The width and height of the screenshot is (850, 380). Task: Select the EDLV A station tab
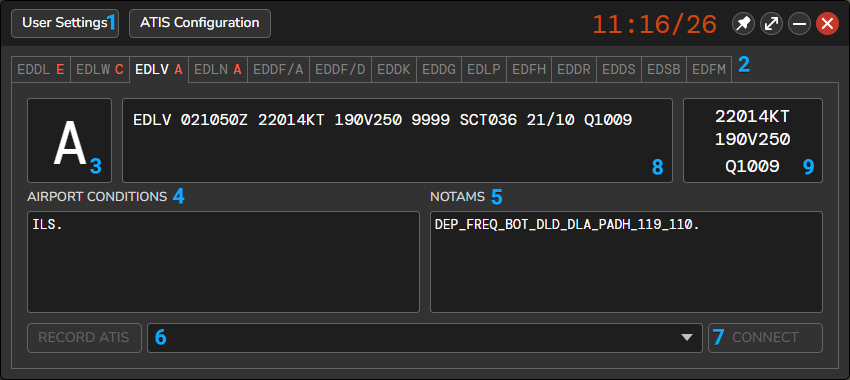[x=159, y=70]
